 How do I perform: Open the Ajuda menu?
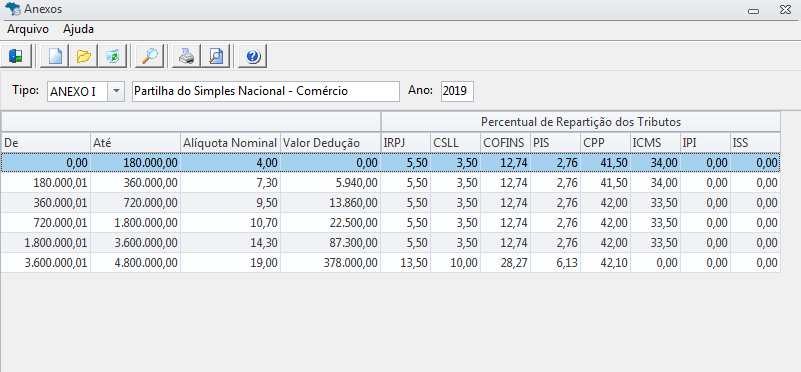[78, 29]
